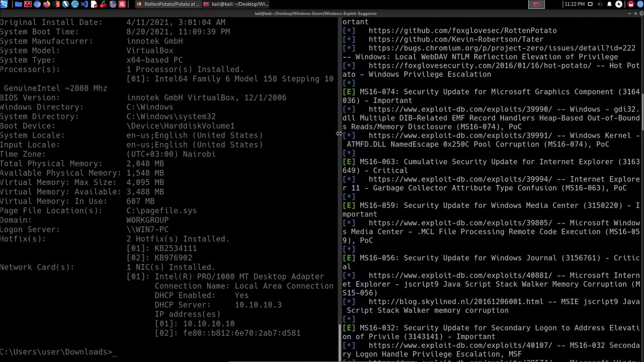
Task: Click the (UTC+03:00) Nairobi time zone
Action: [171, 154]
